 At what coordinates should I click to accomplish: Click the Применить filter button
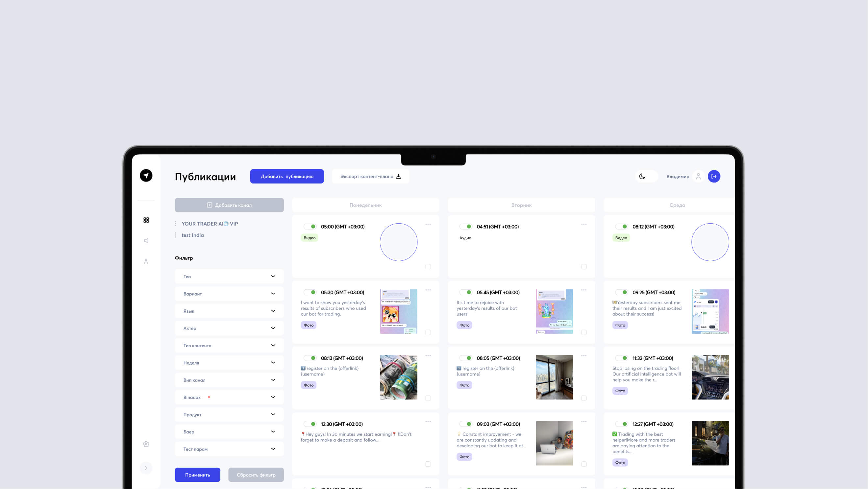point(197,475)
